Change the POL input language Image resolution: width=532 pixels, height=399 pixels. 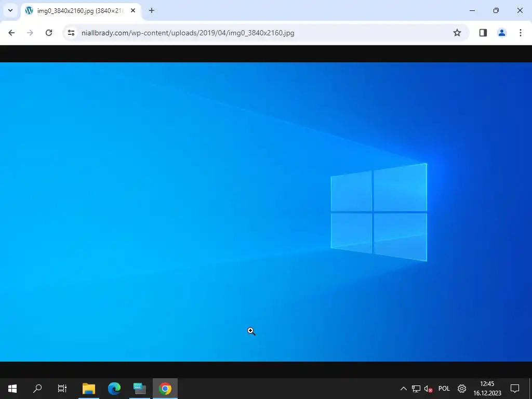pos(444,389)
